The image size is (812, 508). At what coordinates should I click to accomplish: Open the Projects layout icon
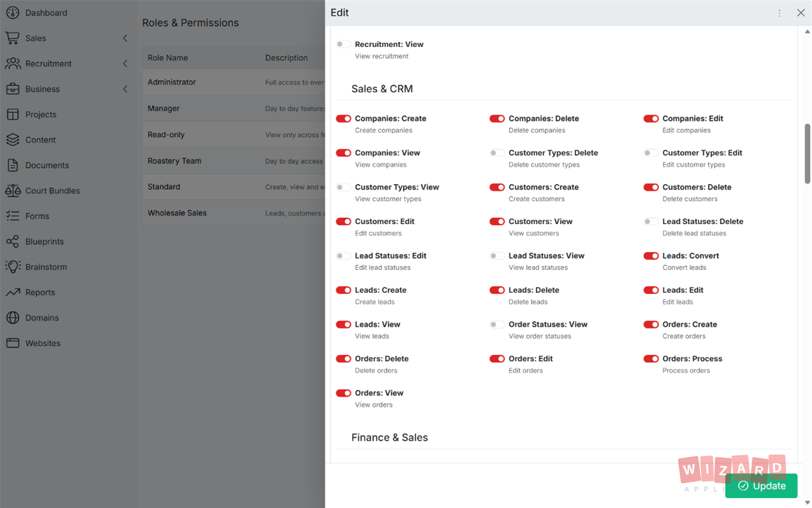point(13,114)
